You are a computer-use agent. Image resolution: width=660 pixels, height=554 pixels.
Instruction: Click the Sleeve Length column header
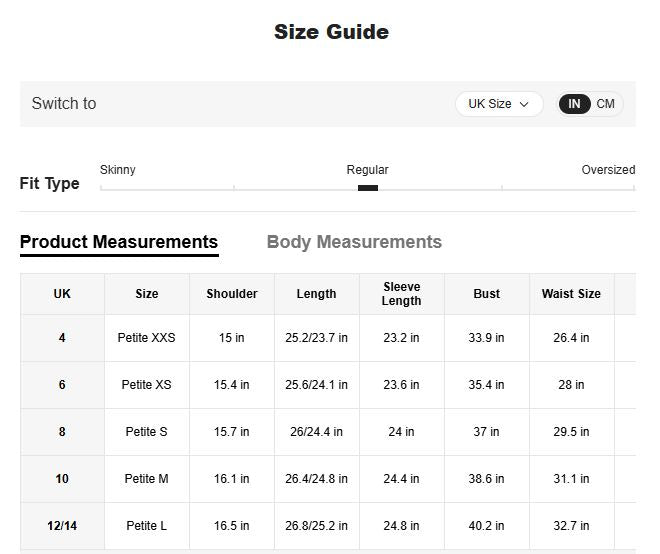(401, 294)
